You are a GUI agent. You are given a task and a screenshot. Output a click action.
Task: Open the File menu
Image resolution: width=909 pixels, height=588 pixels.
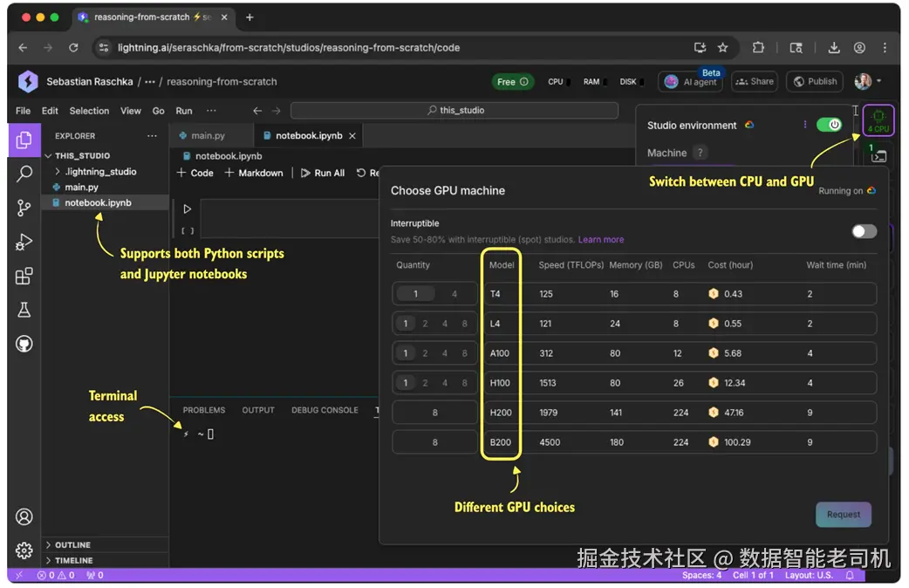pos(24,110)
